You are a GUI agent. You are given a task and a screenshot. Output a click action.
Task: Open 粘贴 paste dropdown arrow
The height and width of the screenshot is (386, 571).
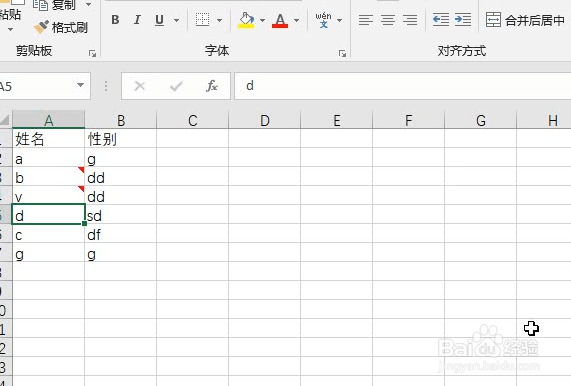(x=10, y=29)
